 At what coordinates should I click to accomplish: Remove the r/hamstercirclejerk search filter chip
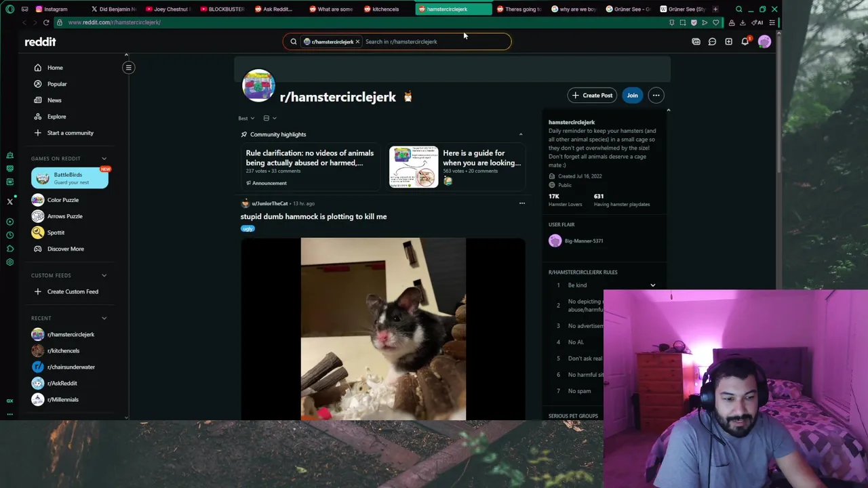click(357, 42)
